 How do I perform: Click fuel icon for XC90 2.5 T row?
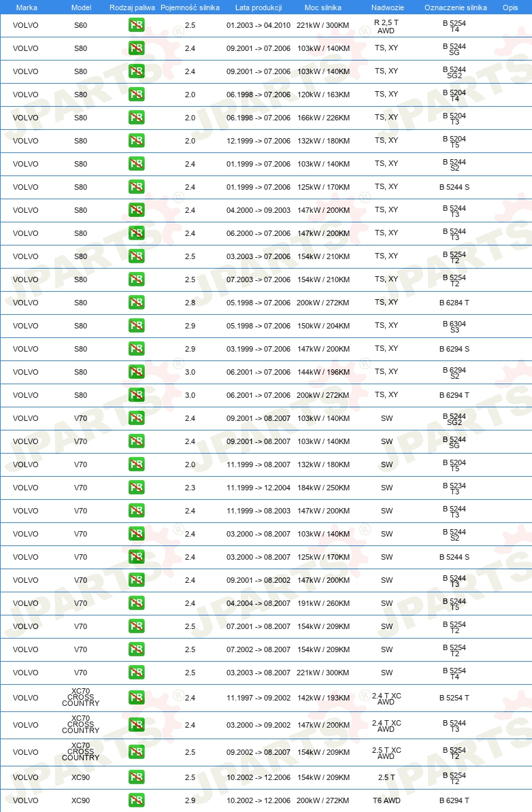137,778
